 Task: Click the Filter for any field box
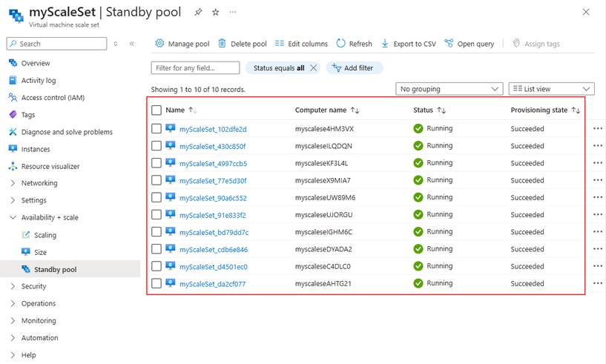(195, 68)
